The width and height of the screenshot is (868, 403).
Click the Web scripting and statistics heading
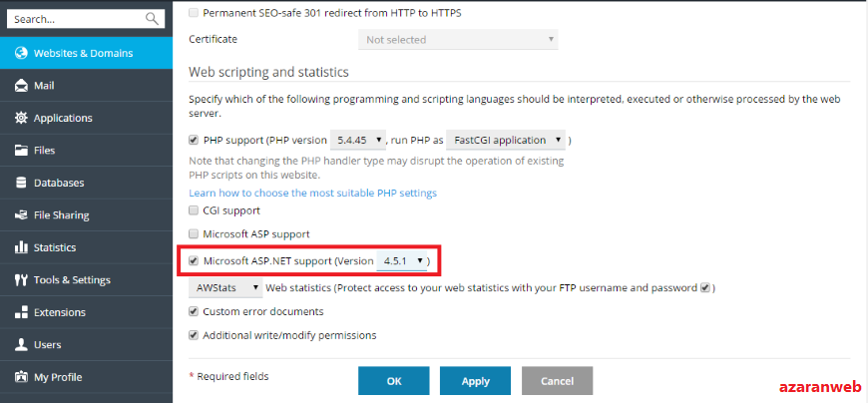tap(268, 72)
